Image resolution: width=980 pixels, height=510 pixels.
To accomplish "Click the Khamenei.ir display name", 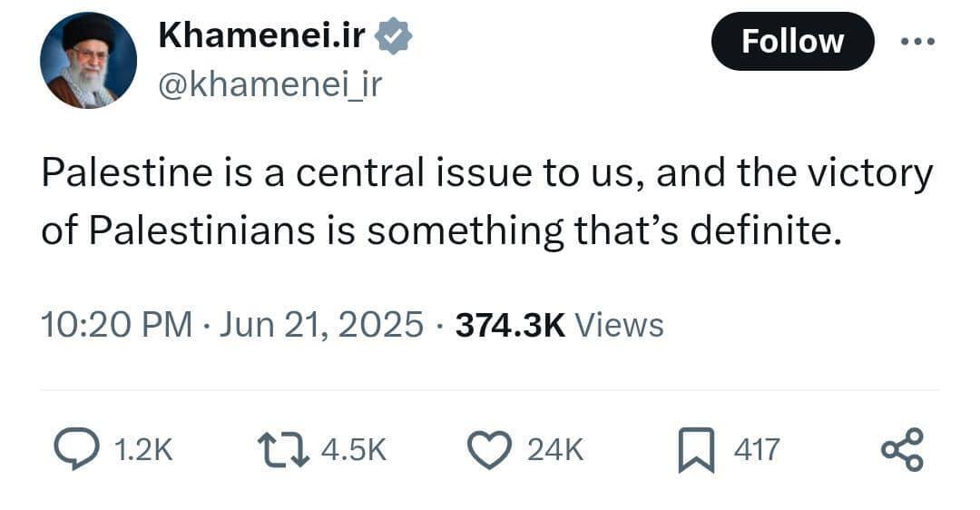I will point(262,36).
